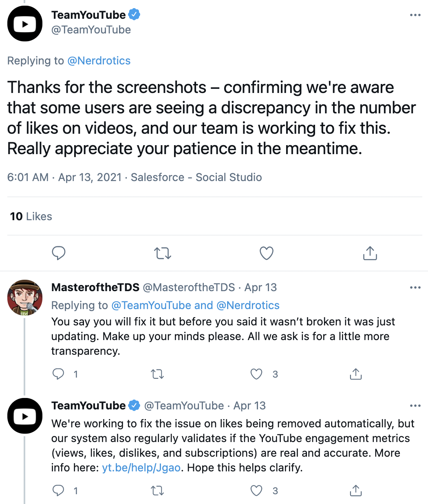
Task: Open the yt.be/help/Jgao link
Action: 141,468
